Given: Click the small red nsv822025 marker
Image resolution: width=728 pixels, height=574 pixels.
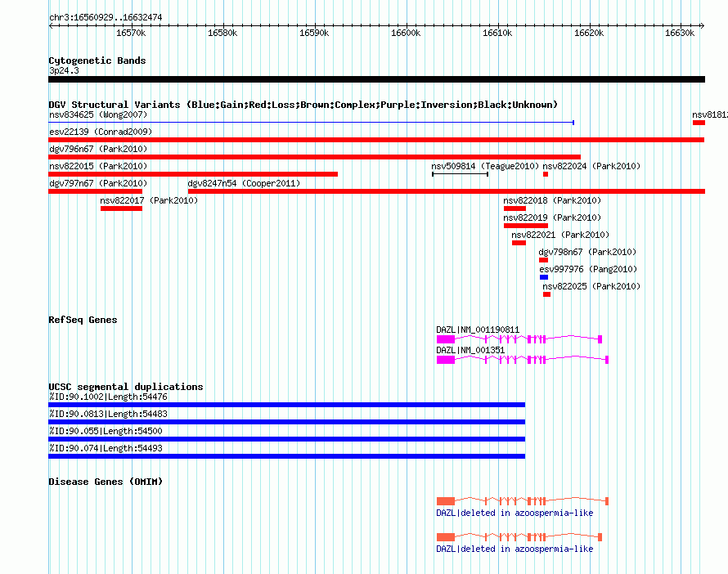Looking at the screenshot, I should tap(547, 294).
